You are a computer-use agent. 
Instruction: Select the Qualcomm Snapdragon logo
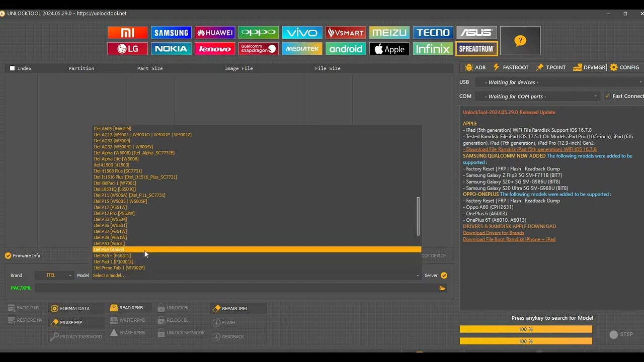[259, 49]
